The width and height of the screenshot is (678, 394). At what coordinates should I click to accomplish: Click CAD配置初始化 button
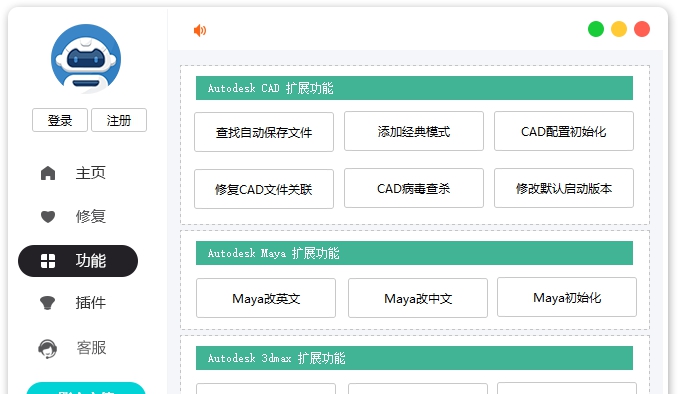(564, 131)
